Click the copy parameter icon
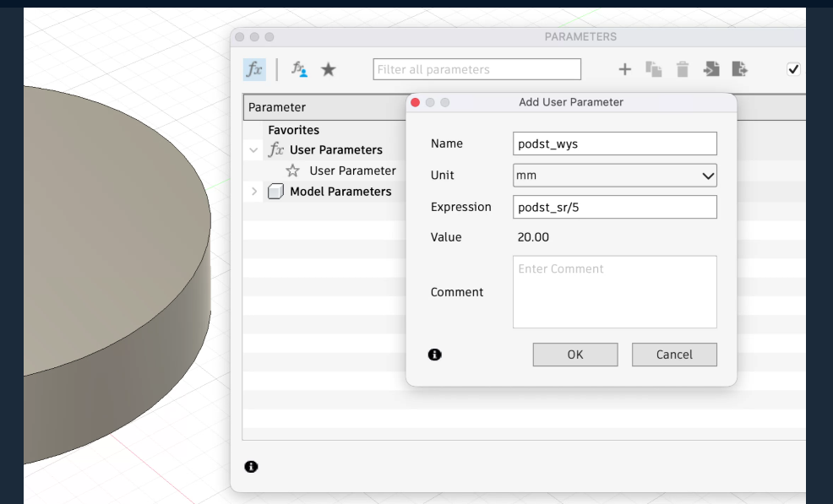The width and height of the screenshot is (833, 504). (654, 69)
